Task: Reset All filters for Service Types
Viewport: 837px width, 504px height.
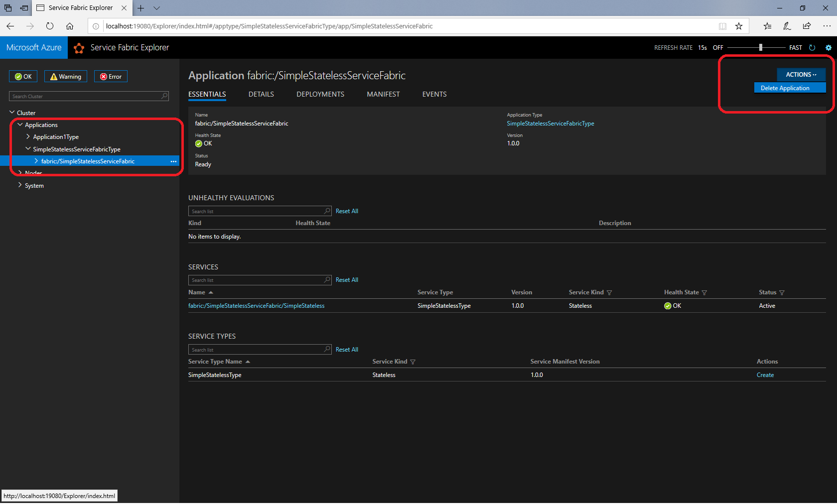Action: pyautogui.click(x=347, y=350)
